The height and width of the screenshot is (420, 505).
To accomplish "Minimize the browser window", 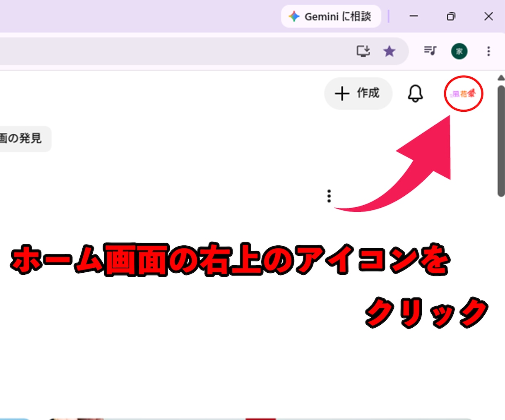I will click(414, 16).
